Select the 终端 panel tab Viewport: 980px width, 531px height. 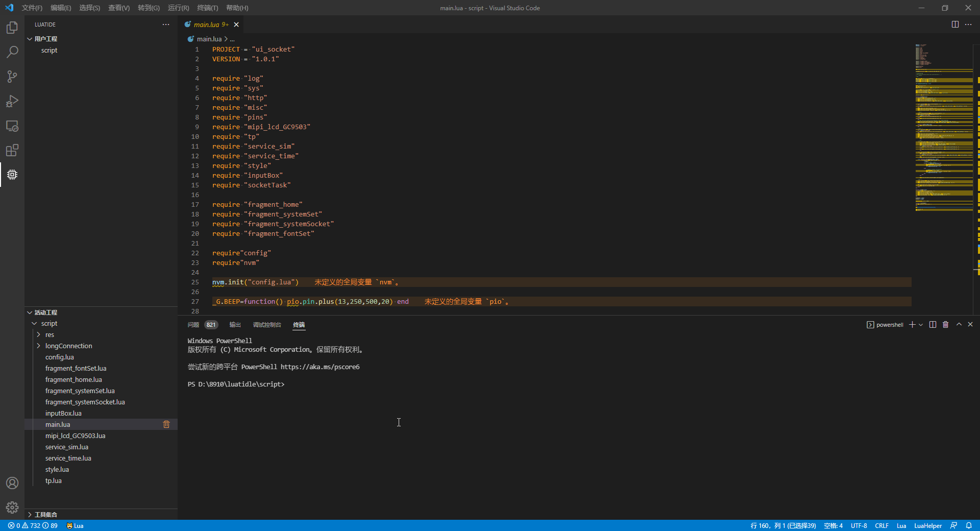[x=299, y=325]
